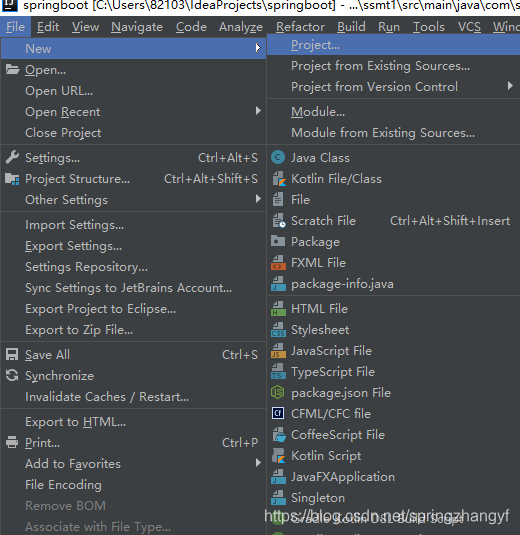Click the Singleton template icon
The width and height of the screenshot is (520, 535).
coord(278,498)
